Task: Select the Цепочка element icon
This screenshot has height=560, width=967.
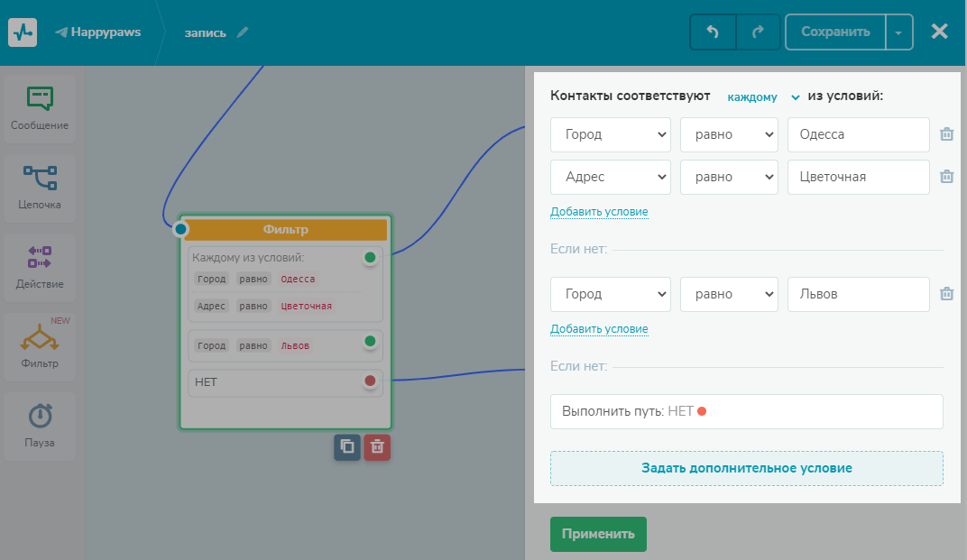Action: (40, 177)
